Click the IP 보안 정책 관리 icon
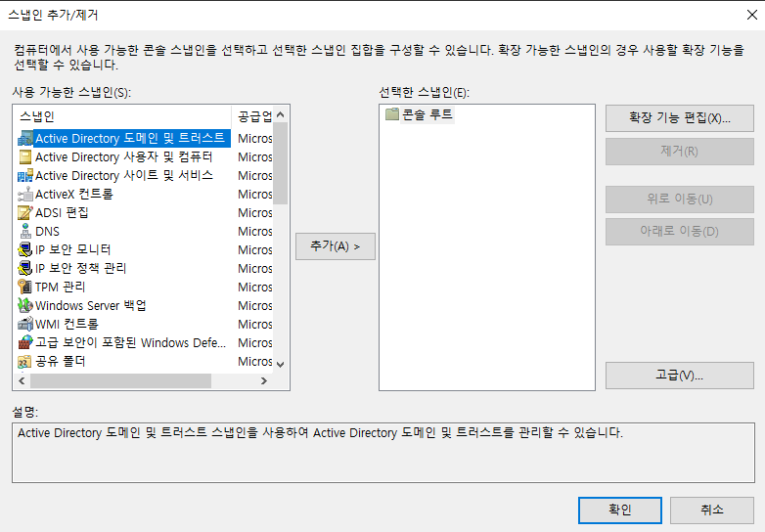765x532 pixels. point(25,268)
